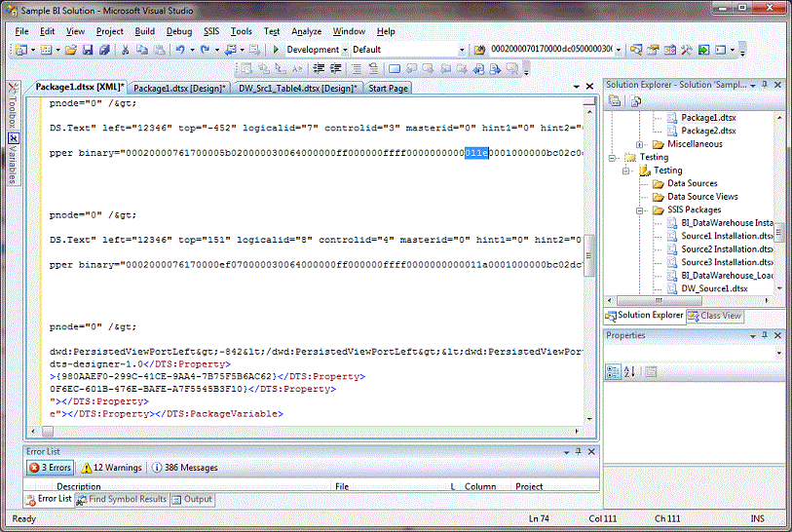
Task: Cut selection using the scissors icon
Action: (126, 50)
